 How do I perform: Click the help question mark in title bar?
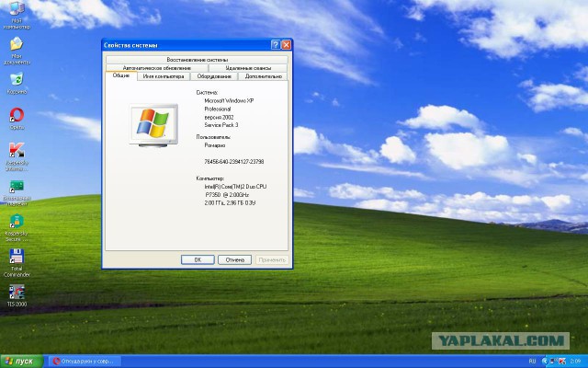276,45
